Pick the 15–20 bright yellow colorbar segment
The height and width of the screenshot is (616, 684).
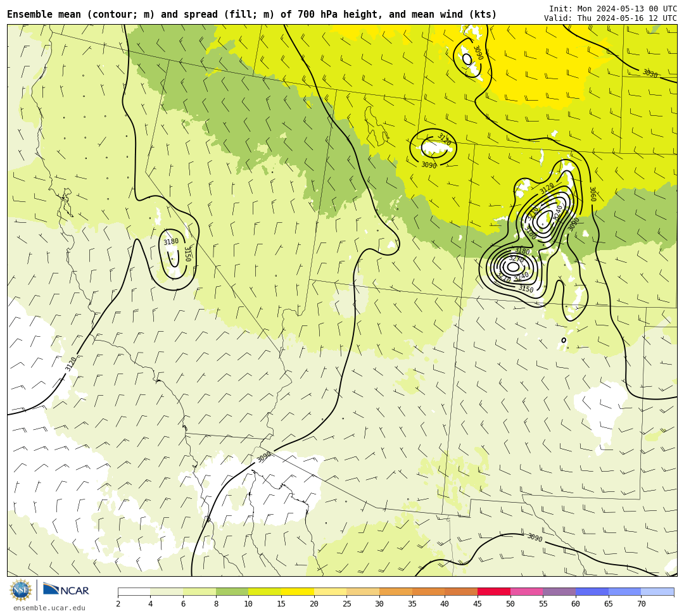[x=298, y=591]
